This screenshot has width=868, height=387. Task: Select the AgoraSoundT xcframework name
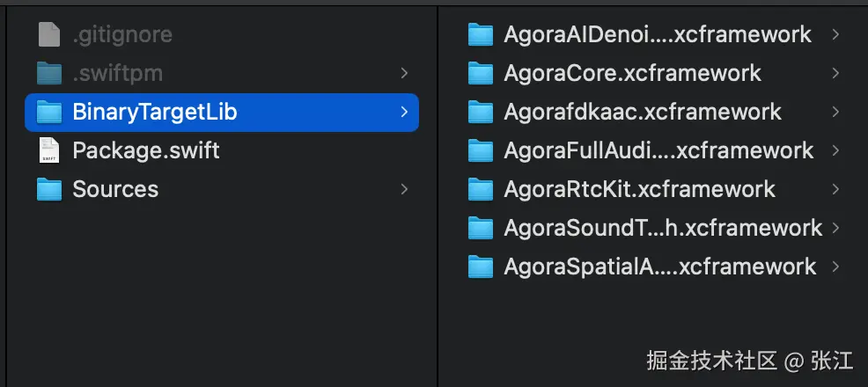tap(662, 228)
